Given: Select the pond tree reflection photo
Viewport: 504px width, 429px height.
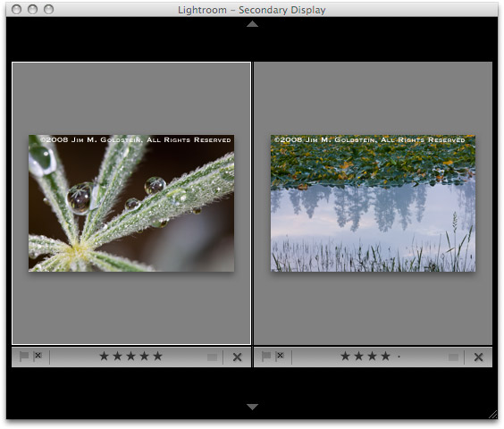Looking at the screenshot, I should pyautogui.click(x=373, y=203).
